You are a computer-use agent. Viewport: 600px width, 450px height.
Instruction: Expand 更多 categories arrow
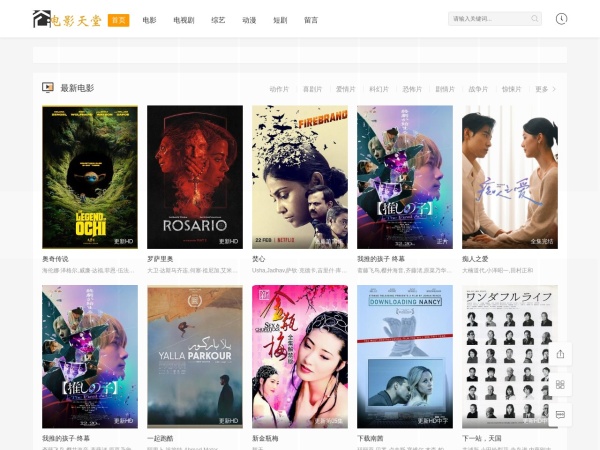(x=554, y=89)
